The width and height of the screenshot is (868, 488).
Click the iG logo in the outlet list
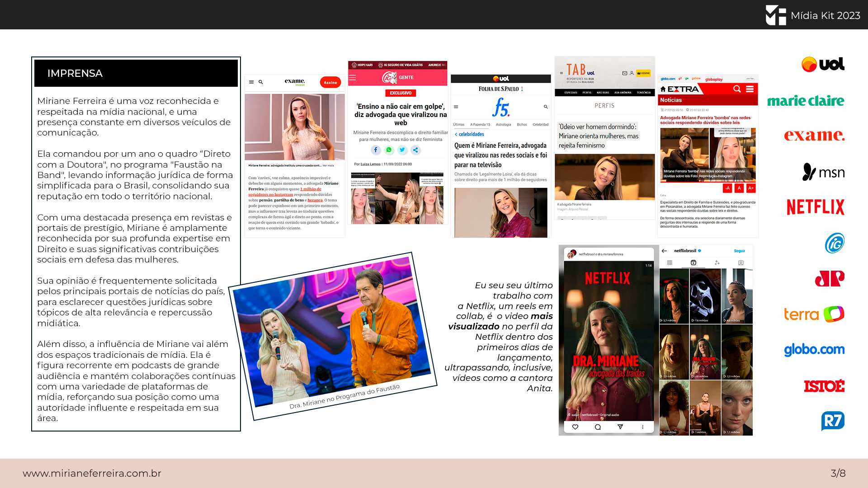click(x=835, y=243)
